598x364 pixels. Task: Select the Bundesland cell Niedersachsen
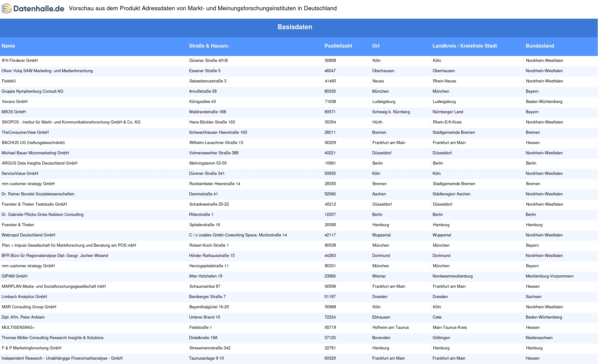pos(539,338)
